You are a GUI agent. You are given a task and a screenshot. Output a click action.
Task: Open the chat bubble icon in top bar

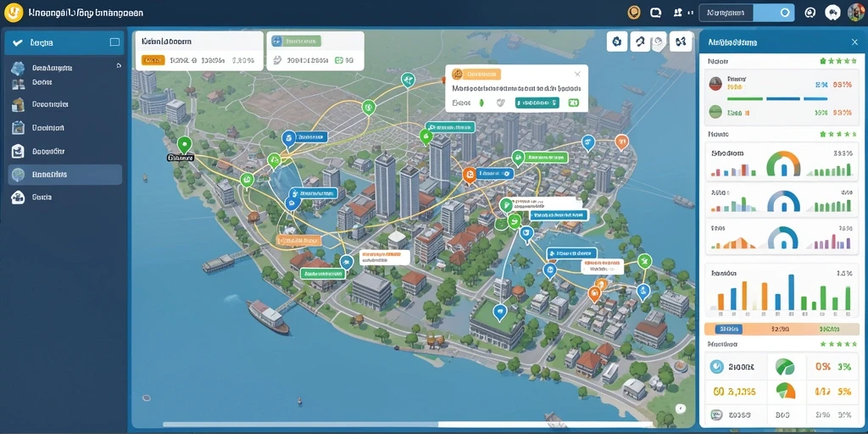656,12
